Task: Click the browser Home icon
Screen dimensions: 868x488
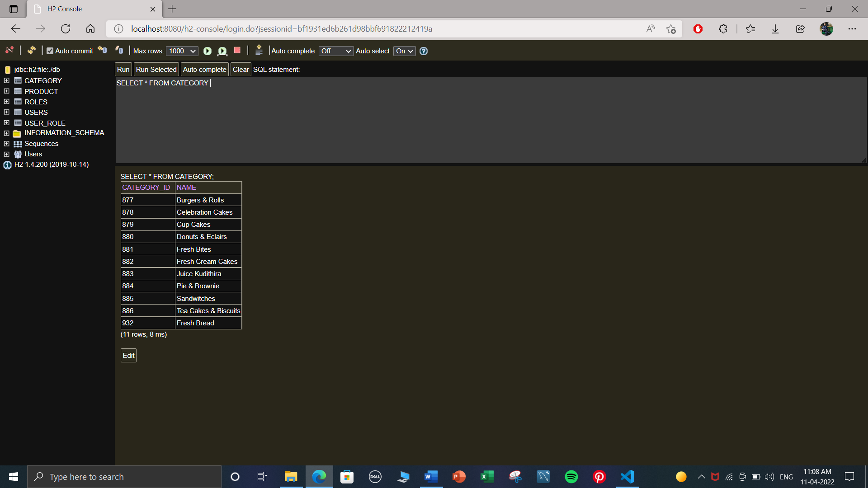Action: [90, 29]
